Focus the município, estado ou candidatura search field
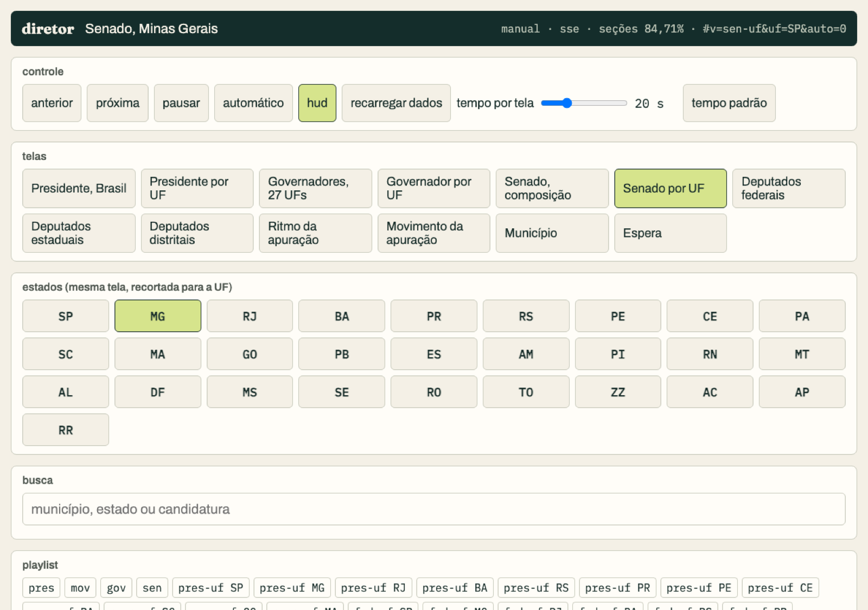 (x=434, y=509)
